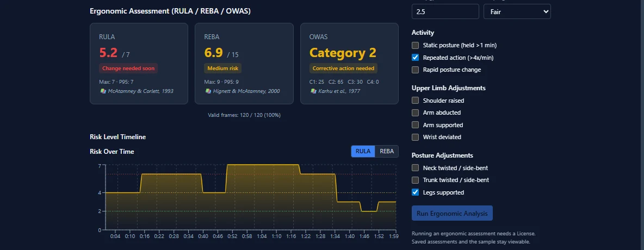Uncheck the Legs supported checkbox
Viewport: 644px width, 250px height.
(x=415, y=192)
